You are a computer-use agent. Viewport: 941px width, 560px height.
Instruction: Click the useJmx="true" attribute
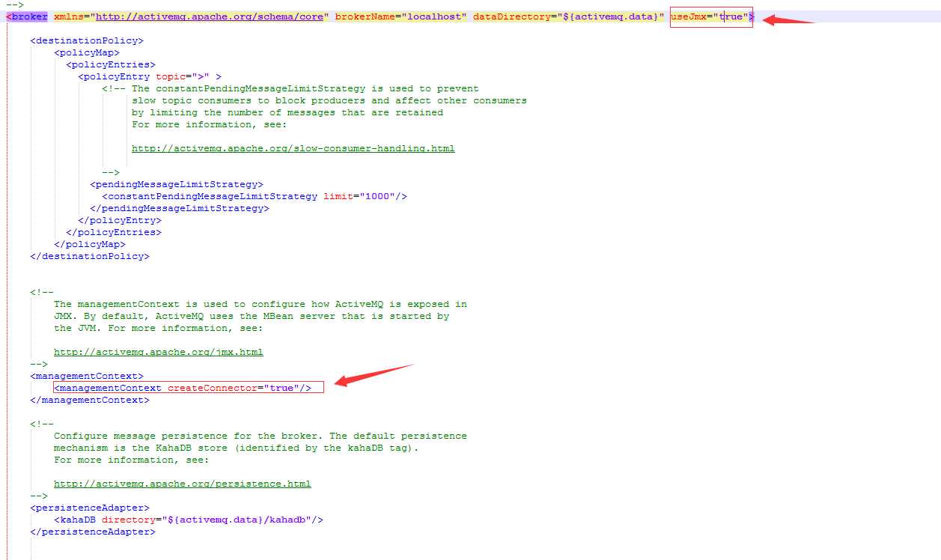tap(710, 16)
